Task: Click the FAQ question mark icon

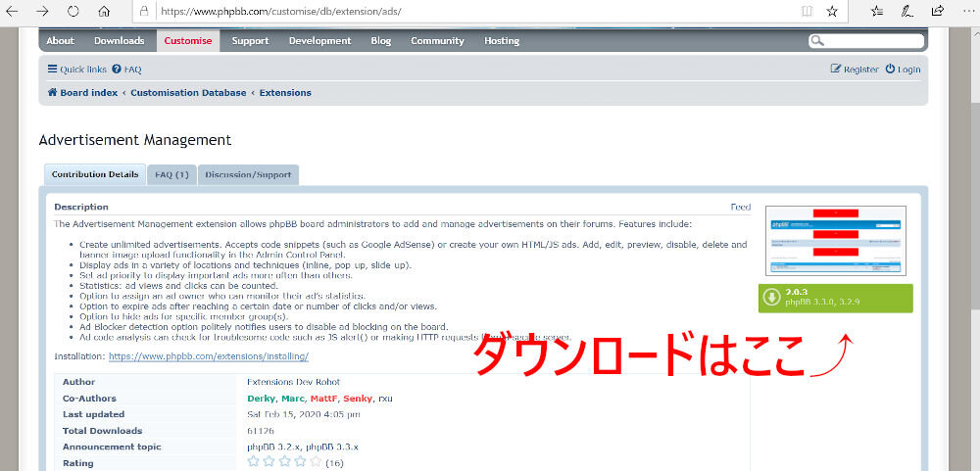Action: coord(117,70)
